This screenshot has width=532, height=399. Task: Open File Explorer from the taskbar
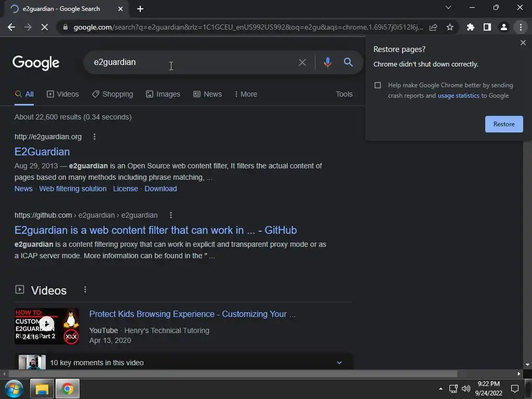42,389
